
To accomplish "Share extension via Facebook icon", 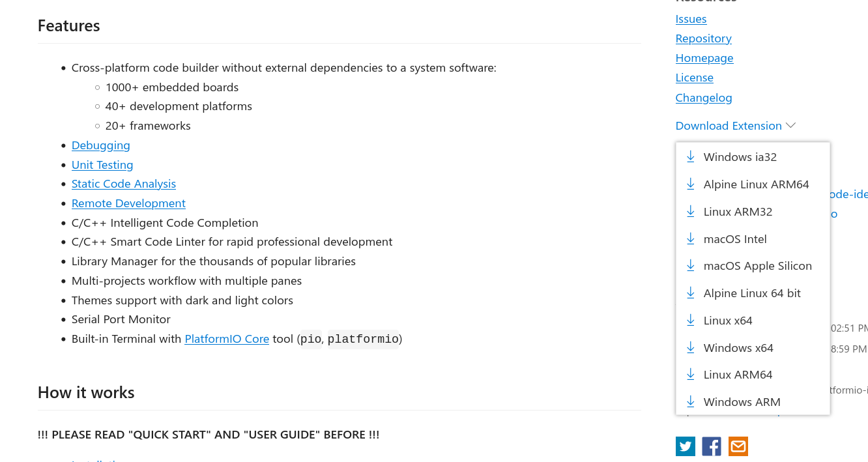I will tap(712, 446).
